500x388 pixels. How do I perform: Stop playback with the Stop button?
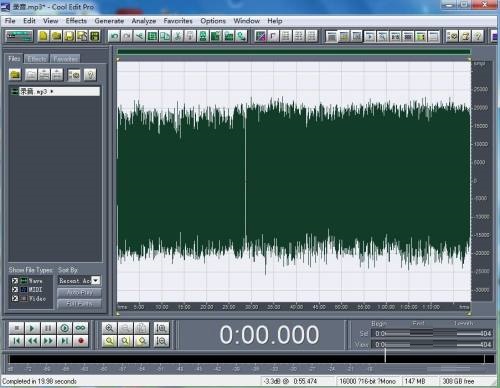(16, 328)
